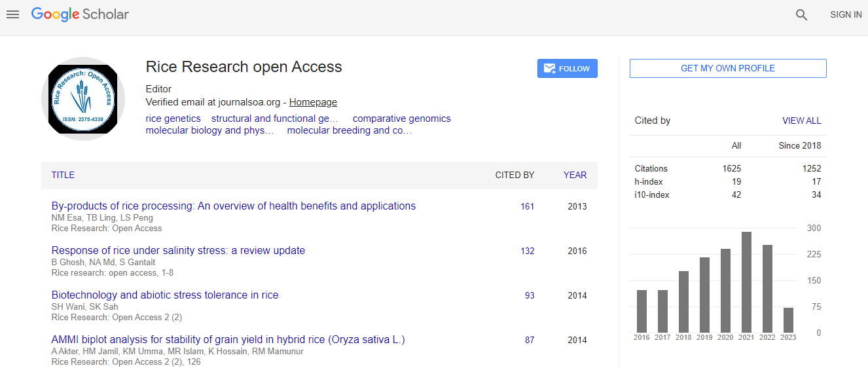Open the by-products of rice processing article
The height and width of the screenshot is (368, 868).
pos(233,206)
